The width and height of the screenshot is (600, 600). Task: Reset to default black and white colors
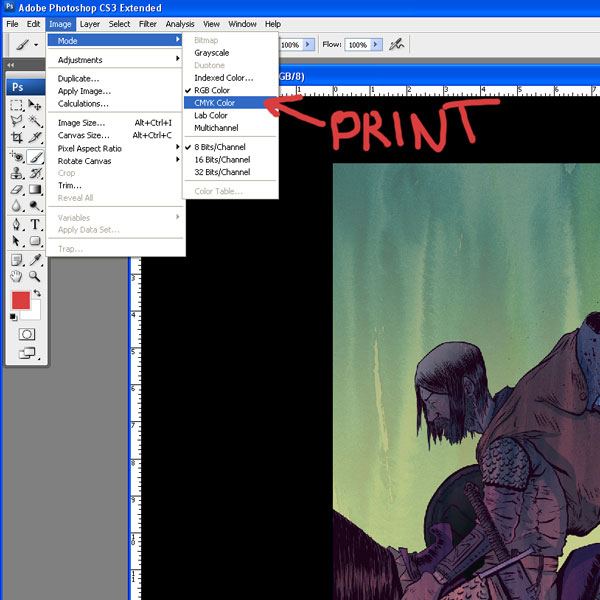click(13, 317)
